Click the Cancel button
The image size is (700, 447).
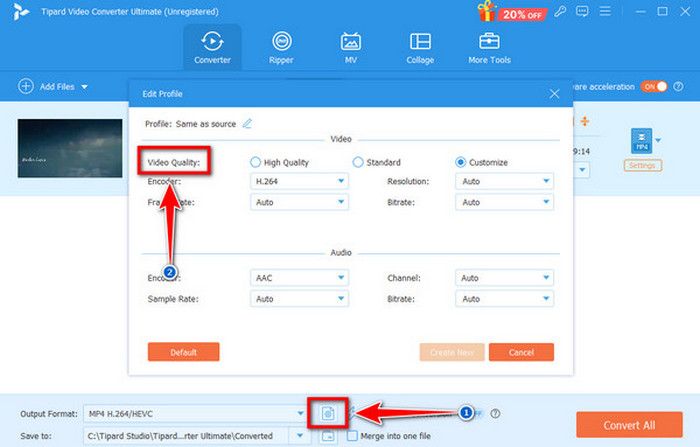point(521,352)
